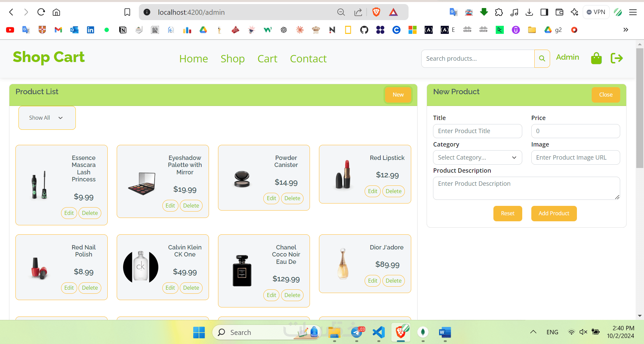
Task: Click the share icon in address bar
Action: [x=358, y=12]
